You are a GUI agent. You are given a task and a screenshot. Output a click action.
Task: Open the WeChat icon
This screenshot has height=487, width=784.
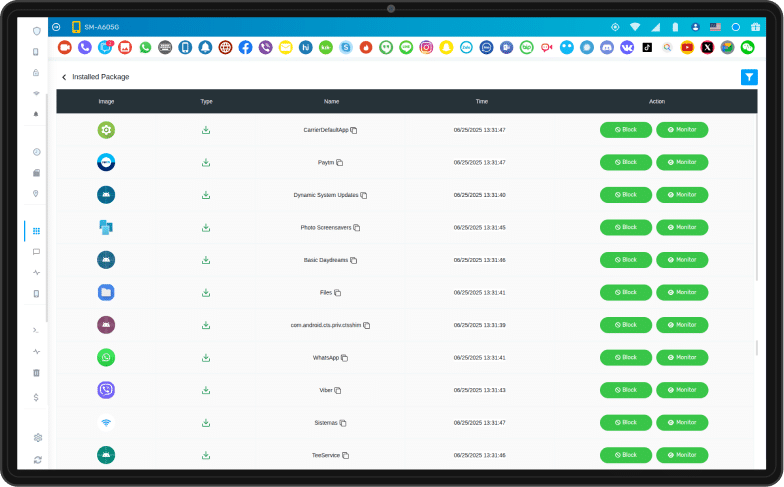(748, 48)
